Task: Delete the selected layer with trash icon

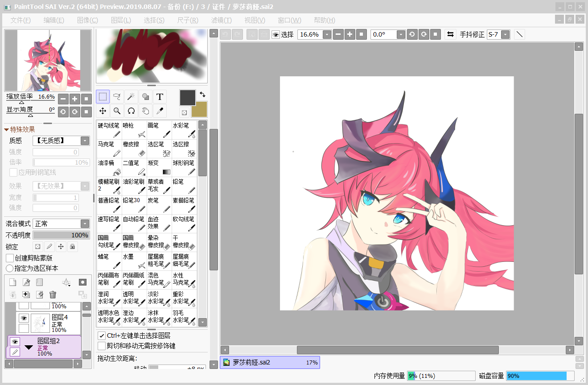Action: tap(53, 294)
